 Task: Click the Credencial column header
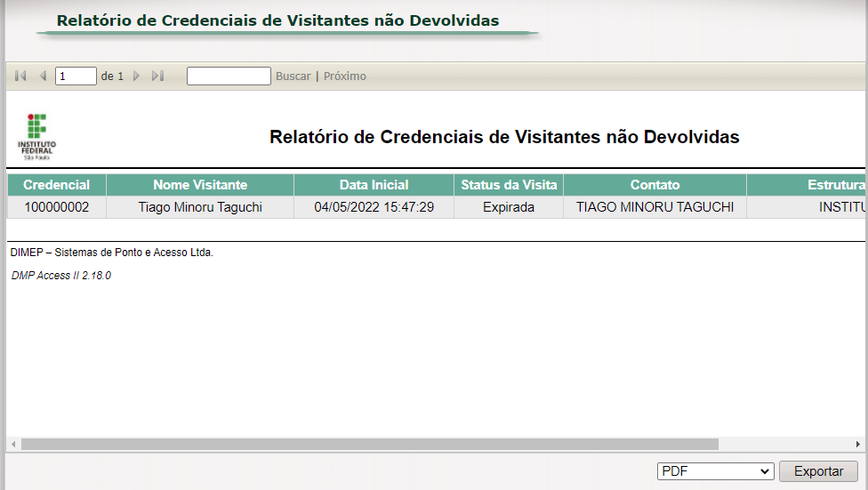pos(56,185)
